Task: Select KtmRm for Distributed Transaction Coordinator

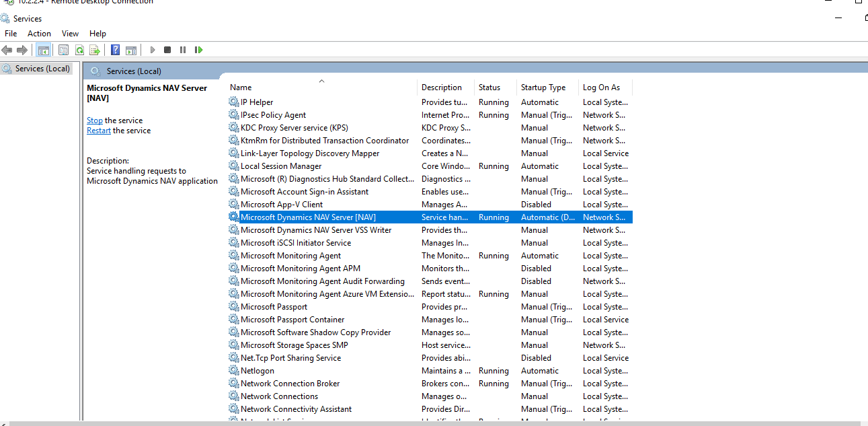Action: 325,141
